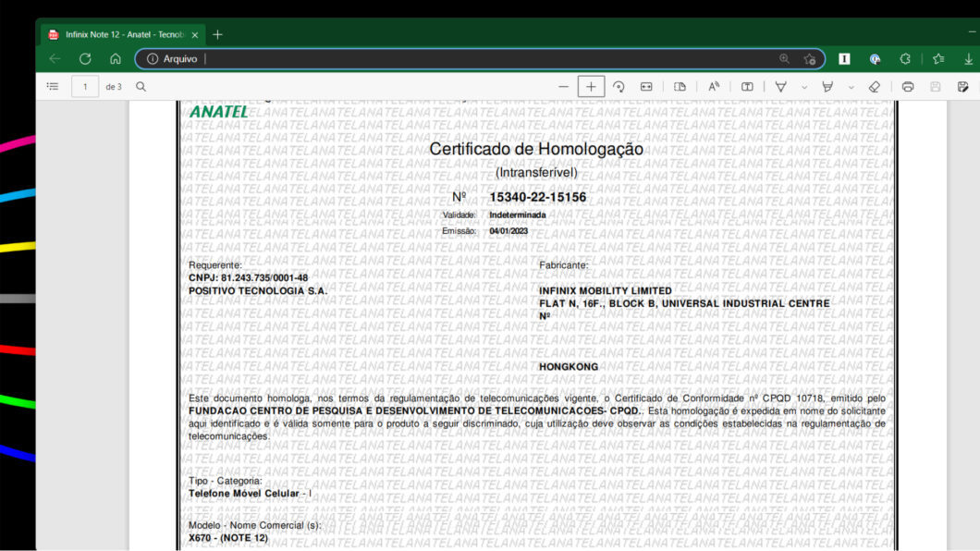Switch the page view layout
This screenshot has width=980, height=551.
[x=680, y=87]
